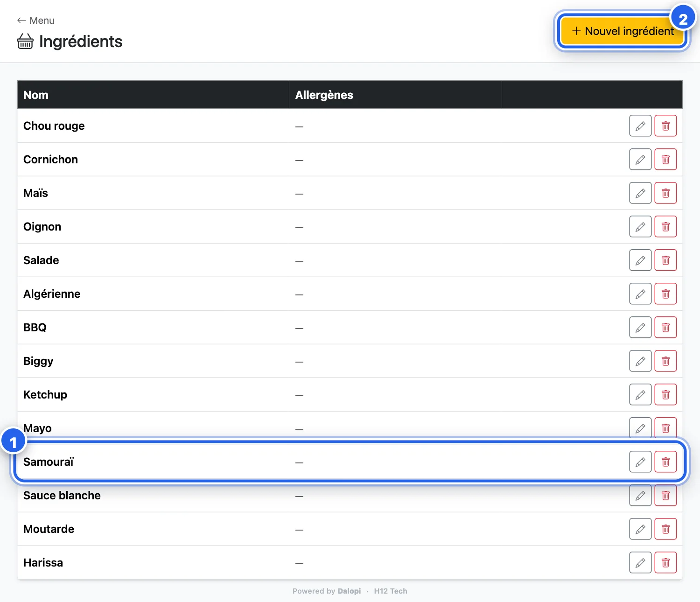Screen dimensions: 700x602
Task: Delete the Algérienne sauce entry
Action: click(x=665, y=294)
